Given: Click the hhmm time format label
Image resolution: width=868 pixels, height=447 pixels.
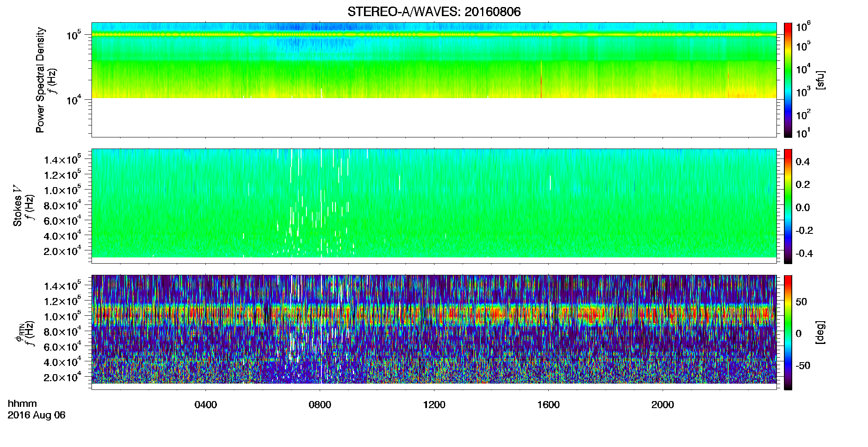Looking at the screenshot, I should (22, 404).
